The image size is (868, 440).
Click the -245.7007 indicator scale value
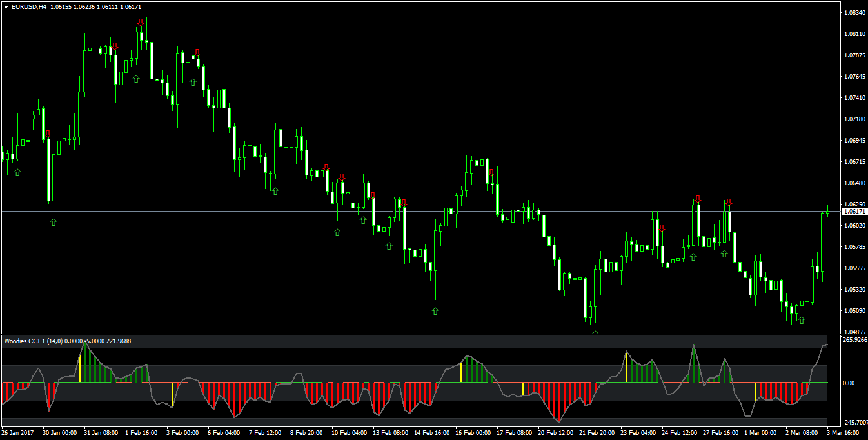click(855, 422)
